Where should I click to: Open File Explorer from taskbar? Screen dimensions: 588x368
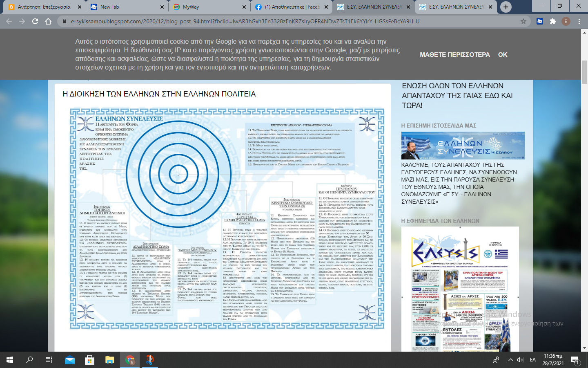tap(109, 360)
